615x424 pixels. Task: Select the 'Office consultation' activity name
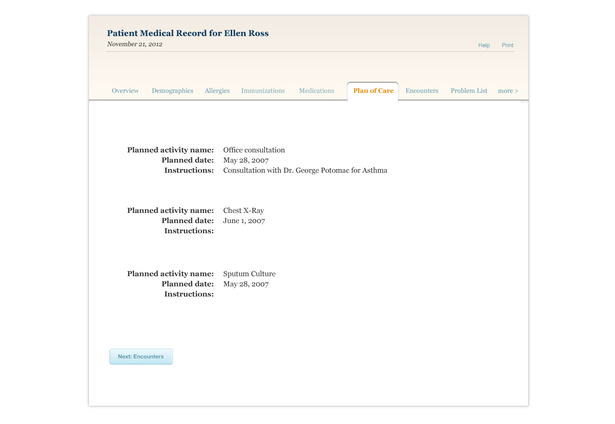pos(254,150)
